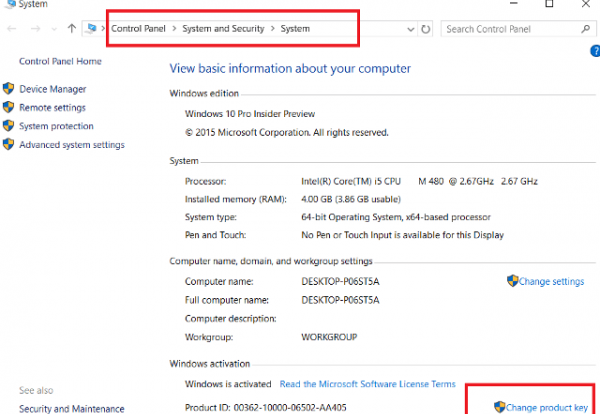Close the System window
600x414 pixels.
(x=585, y=3)
